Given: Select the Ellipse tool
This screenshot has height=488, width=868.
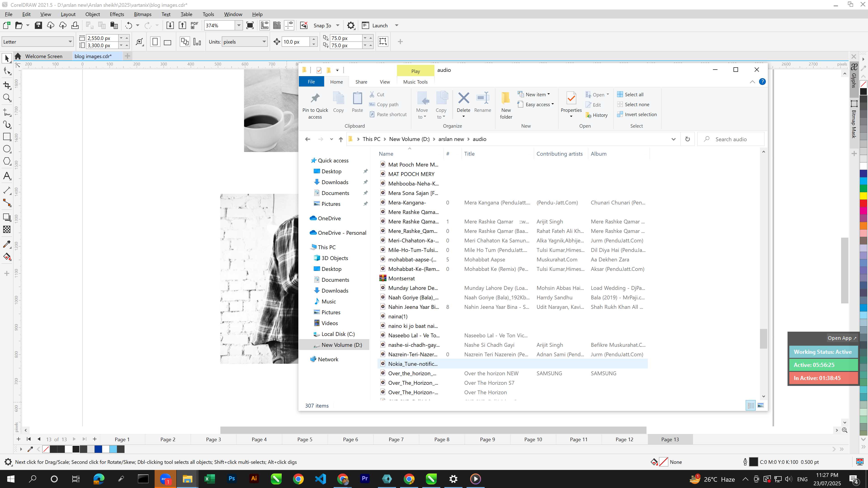Looking at the screenshot, I should [x=7, y=149].
